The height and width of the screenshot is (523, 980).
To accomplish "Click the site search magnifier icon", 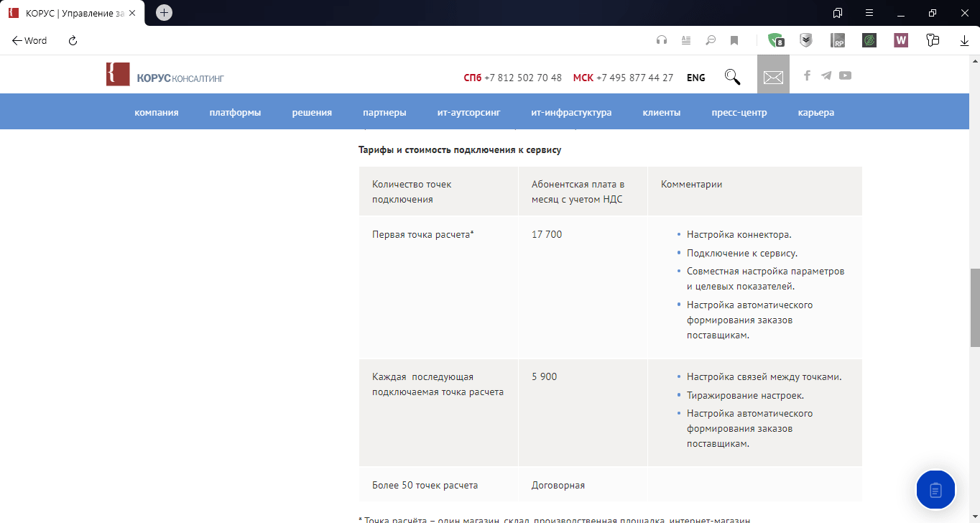I will tap(732, 77).
